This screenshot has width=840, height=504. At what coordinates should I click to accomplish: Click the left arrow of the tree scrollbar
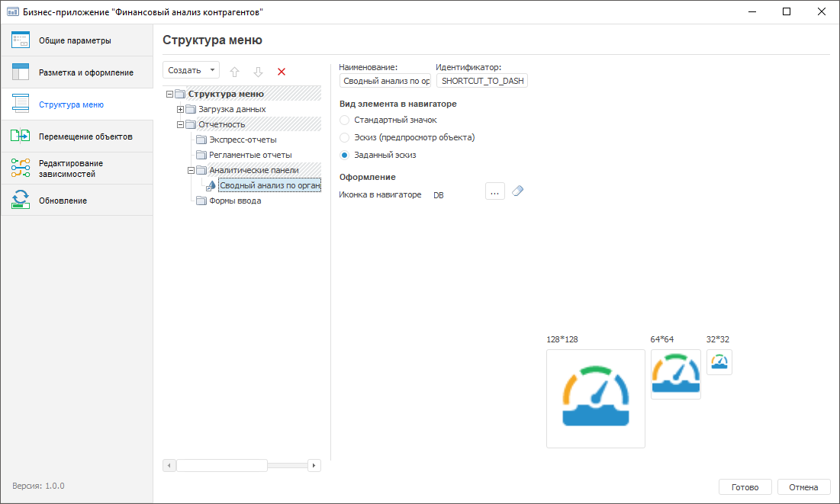tap(169, 465)
